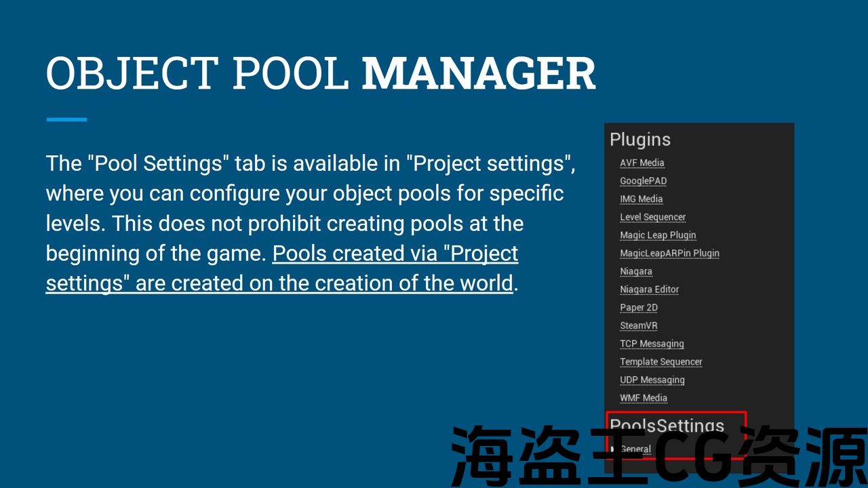Open SteamVR plugin settings
Screen dimensions: 868x488
[638, 325]
